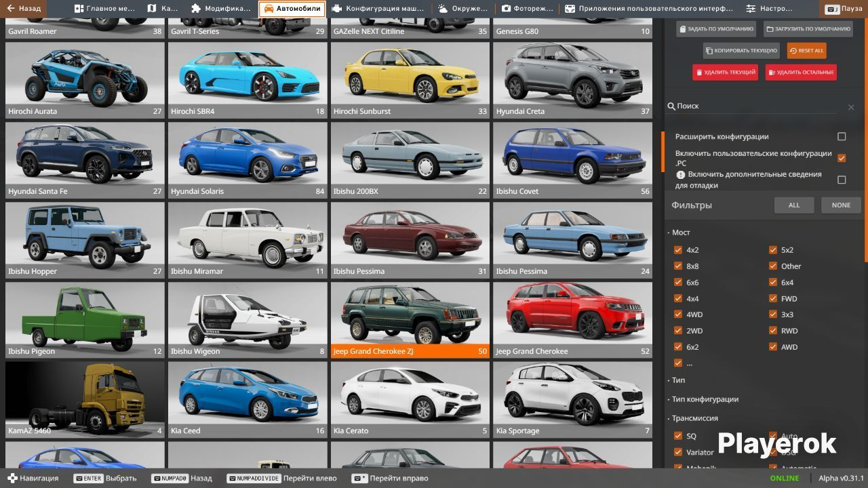
Task: Click the orange Reset All button
Action: coord(806,51)
